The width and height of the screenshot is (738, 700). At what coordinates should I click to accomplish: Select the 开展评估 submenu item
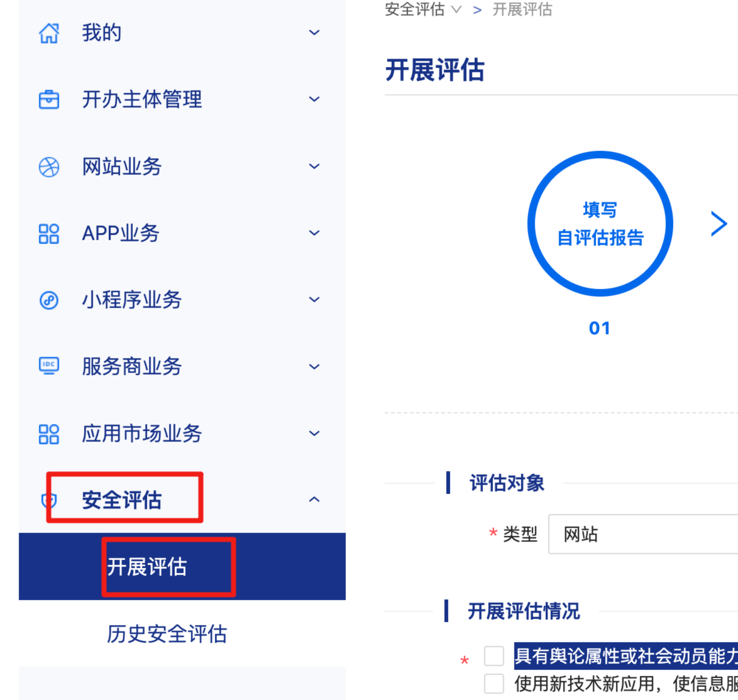(182, 566)
